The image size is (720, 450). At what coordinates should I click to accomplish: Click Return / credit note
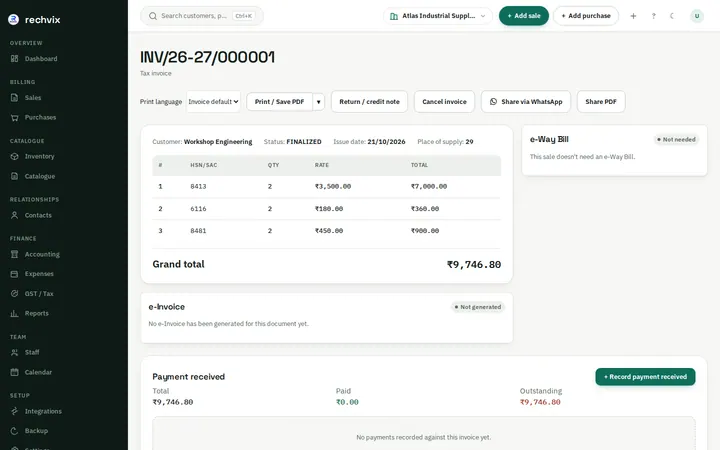point(370,102)
